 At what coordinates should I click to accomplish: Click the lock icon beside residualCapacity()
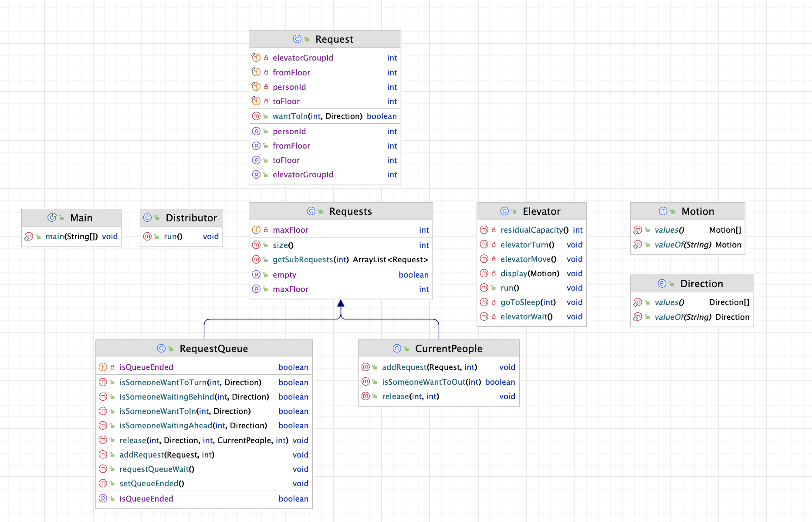coord(494,230)
